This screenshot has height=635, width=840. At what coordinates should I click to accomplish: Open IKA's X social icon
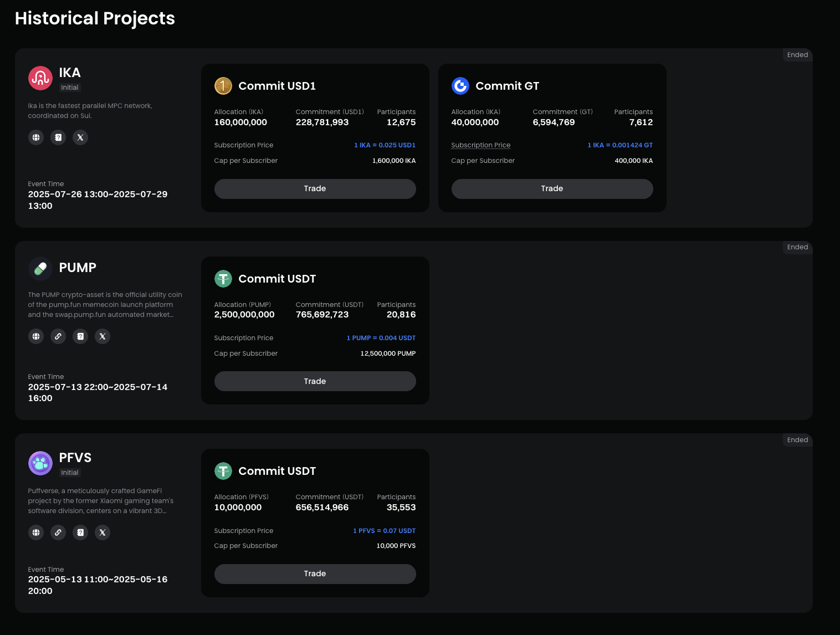(x=80, y=137)
